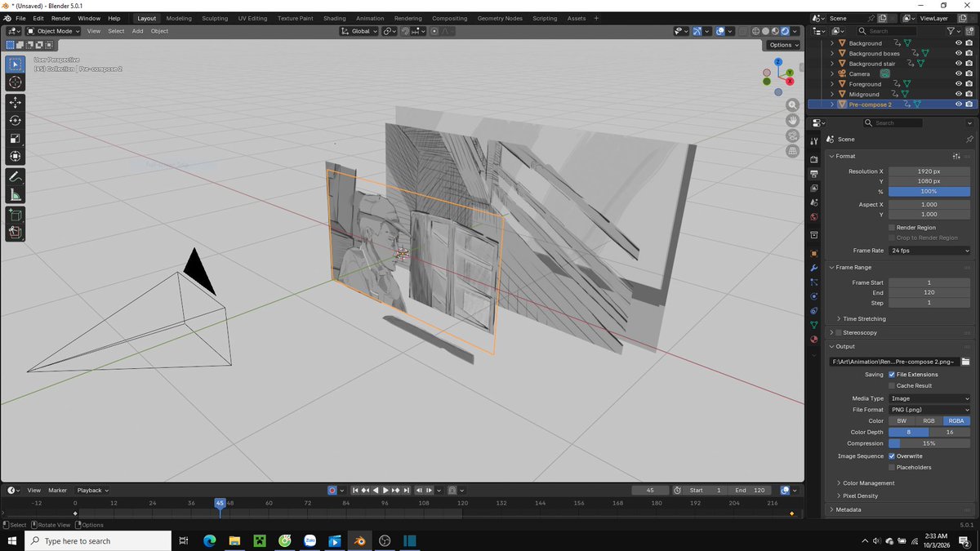Select the Move tool
Image resolution: width=980 pixels, height=551 pixels.
[x=16, y=103]
